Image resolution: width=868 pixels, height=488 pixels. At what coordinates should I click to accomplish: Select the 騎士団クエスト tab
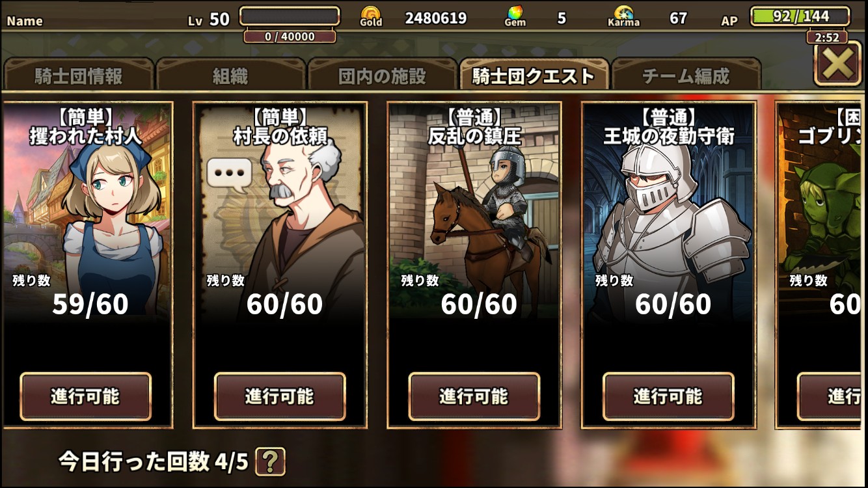click(534, 75)
